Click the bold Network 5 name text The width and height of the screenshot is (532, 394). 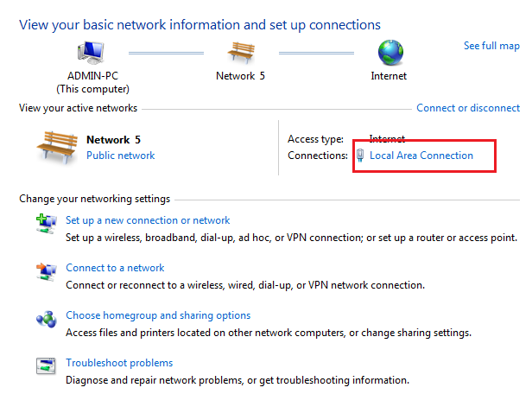(x=113, y=140)
